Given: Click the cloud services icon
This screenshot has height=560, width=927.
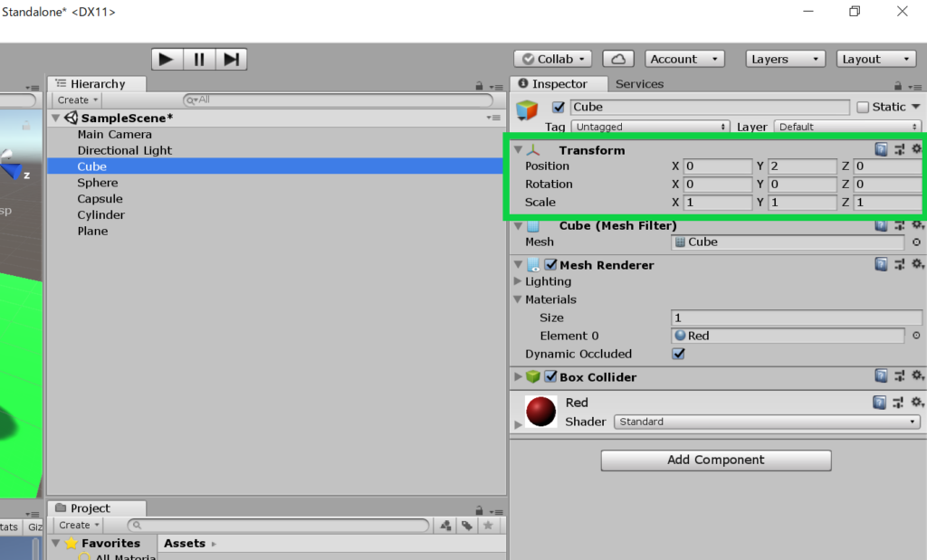Looking at the screenshot, I should click(618, 59).
